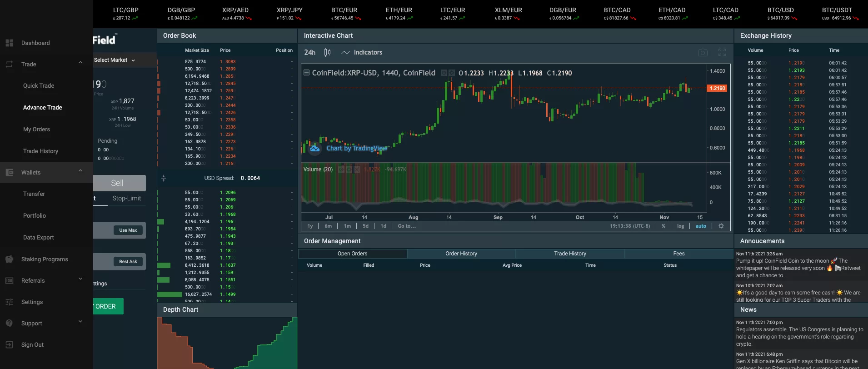Viewport: 868px width, 369px height.
Task: Open Portfolio in sidebar
Action: [x=35, y=215]
